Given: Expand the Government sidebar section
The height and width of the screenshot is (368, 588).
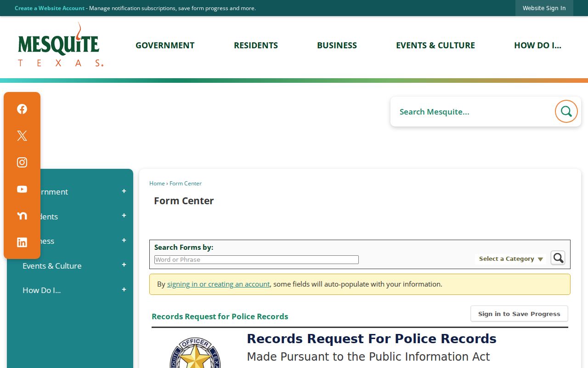Looking at the screenshot, I should pyautogui.click(x=124, y=191).
